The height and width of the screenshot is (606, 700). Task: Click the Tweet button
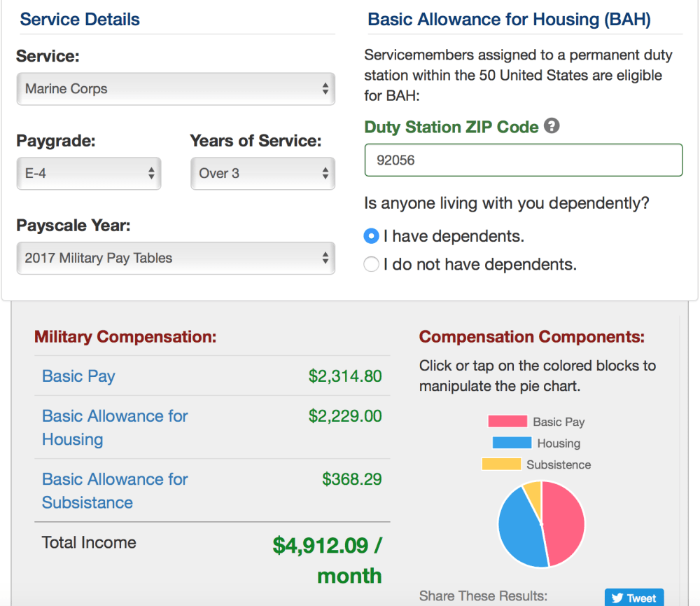[633, 598]
